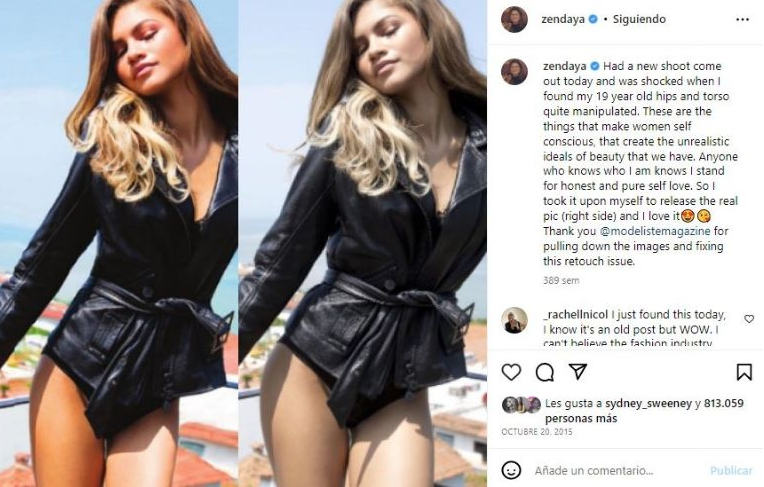Open emoji picker smiley icon
Viewport: 764px width, 487px height.
click(511, 470)
